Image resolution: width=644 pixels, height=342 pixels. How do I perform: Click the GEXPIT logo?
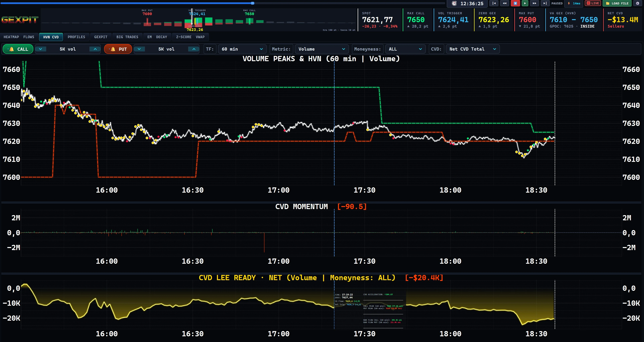coord(20,20)
